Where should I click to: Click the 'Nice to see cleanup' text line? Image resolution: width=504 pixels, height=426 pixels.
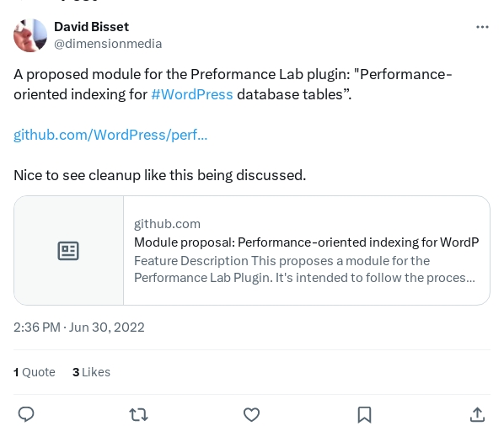(160, 175)
